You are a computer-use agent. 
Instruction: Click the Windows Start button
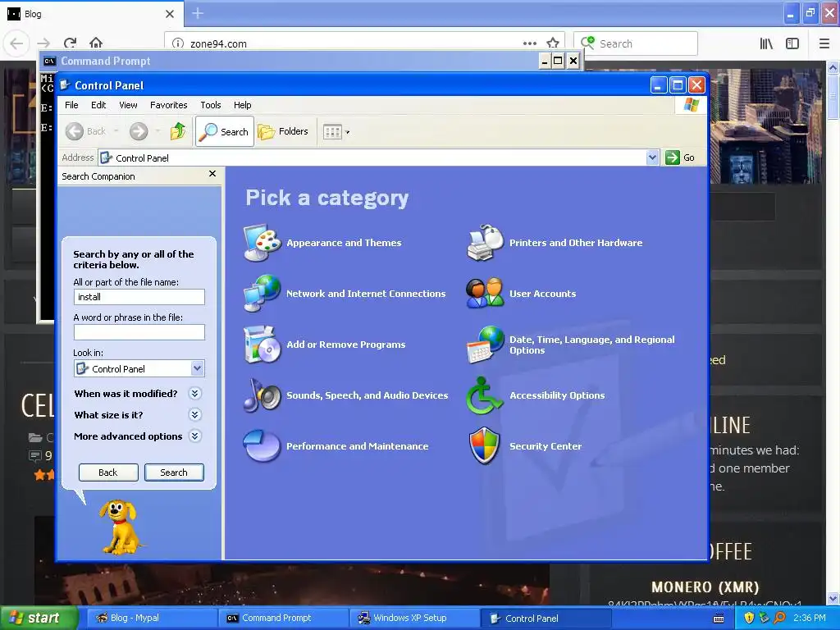(x=39, y=619)
